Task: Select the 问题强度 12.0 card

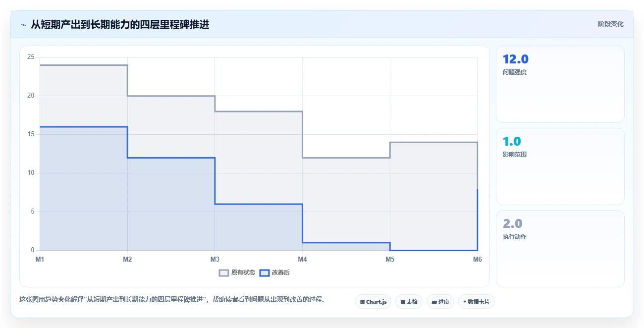Action: (x=560, y=84)
